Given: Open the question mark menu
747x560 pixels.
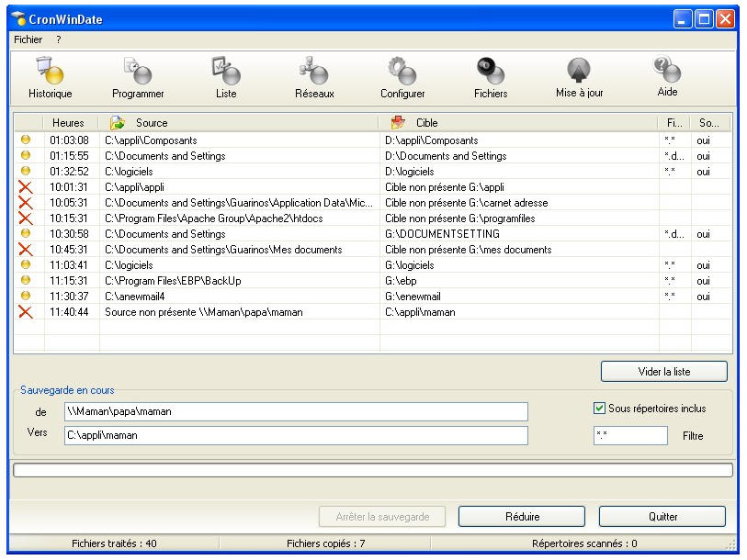Looking at the screenshot, I should pyautogui.click(x=59, y=40).
